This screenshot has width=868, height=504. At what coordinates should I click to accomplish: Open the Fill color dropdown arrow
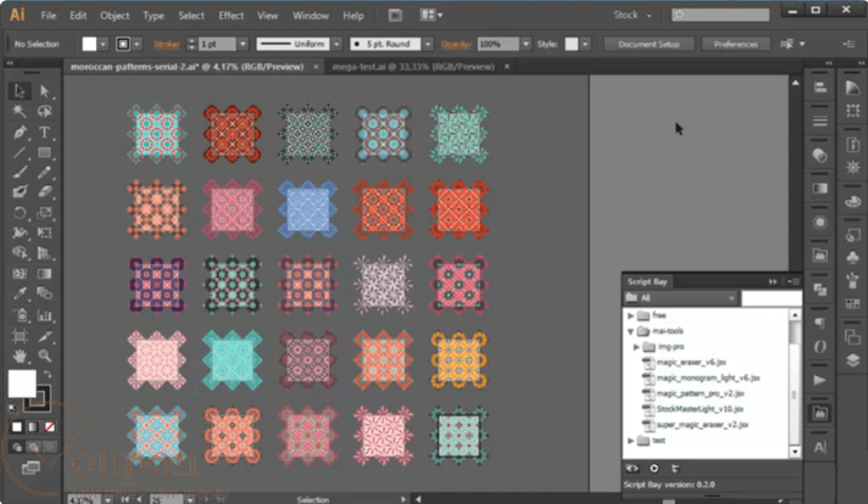[103, 44]
